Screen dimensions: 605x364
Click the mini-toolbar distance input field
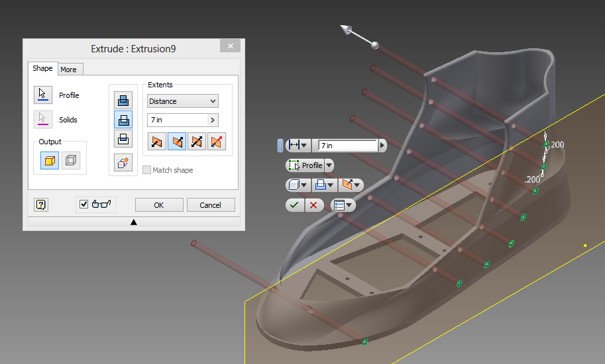[347, 145]
